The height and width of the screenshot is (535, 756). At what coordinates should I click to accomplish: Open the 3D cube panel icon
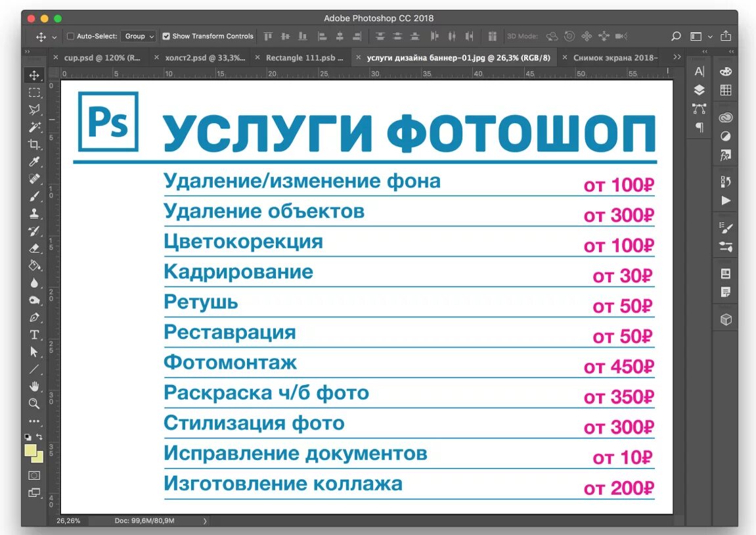coord(726,319)
